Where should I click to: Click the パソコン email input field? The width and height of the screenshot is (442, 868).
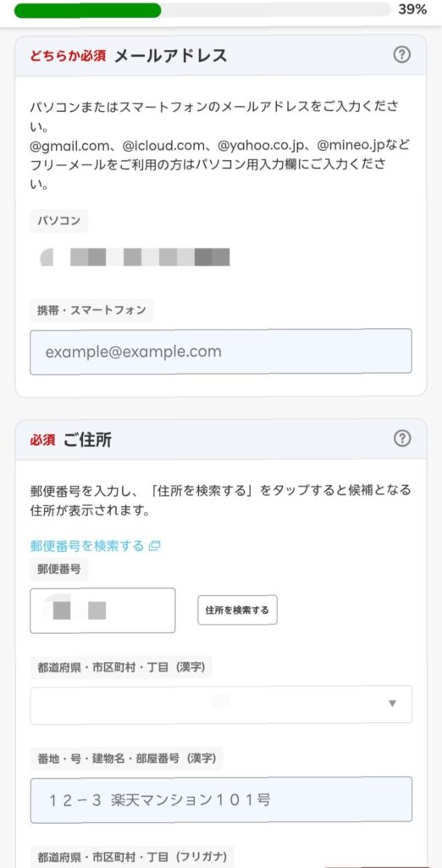tap(221, 258)
